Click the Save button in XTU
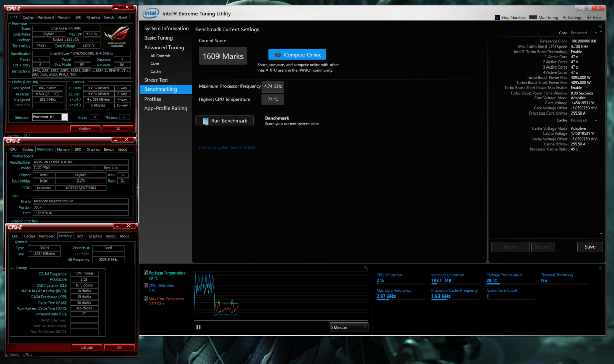The height and width of the screenshot is (364, 614). pos(590,247)
